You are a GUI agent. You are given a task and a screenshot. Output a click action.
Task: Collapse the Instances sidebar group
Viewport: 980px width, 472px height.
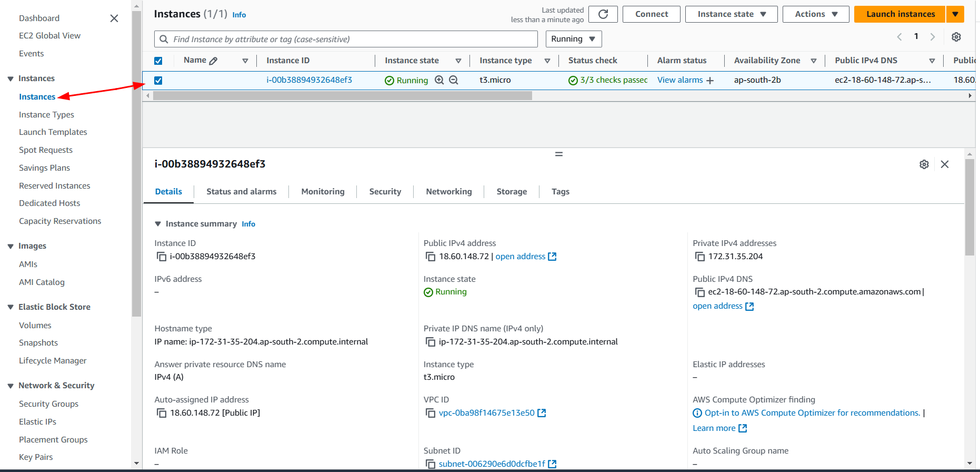point(11,79)
